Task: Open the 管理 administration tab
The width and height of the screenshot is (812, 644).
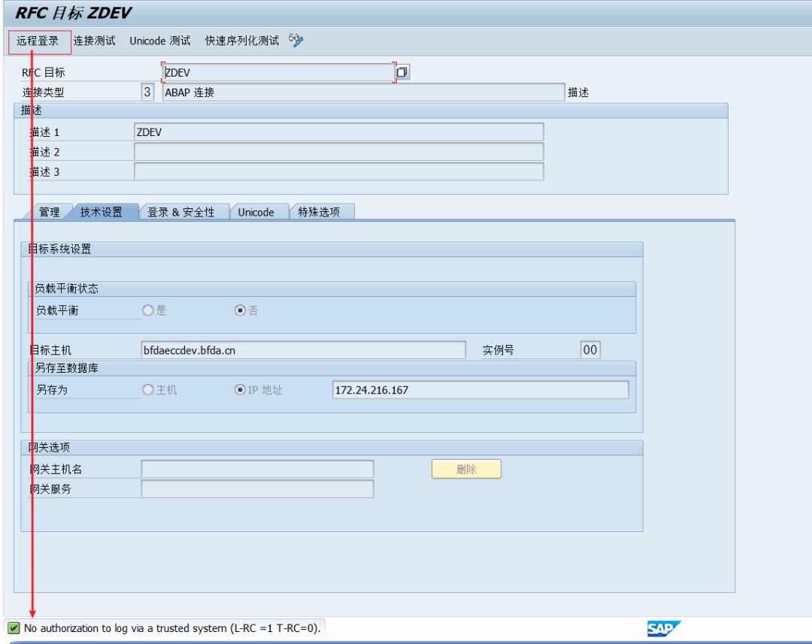Action: (49, 212)
